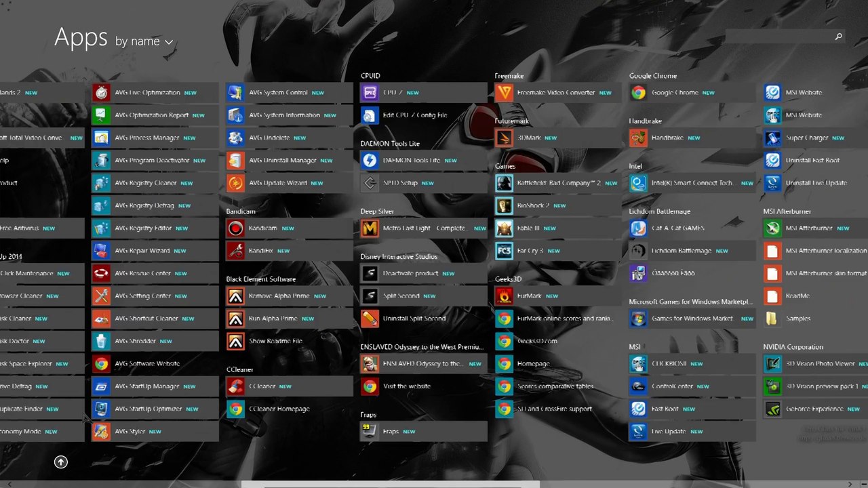The image size is (868, 488).
Task: Click the AVG Rescue Center icon
Action: 101,274
